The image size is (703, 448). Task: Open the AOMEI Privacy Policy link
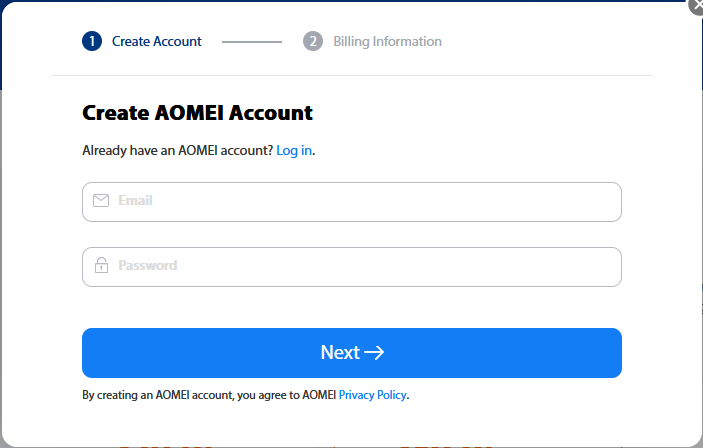coord(372,395)
